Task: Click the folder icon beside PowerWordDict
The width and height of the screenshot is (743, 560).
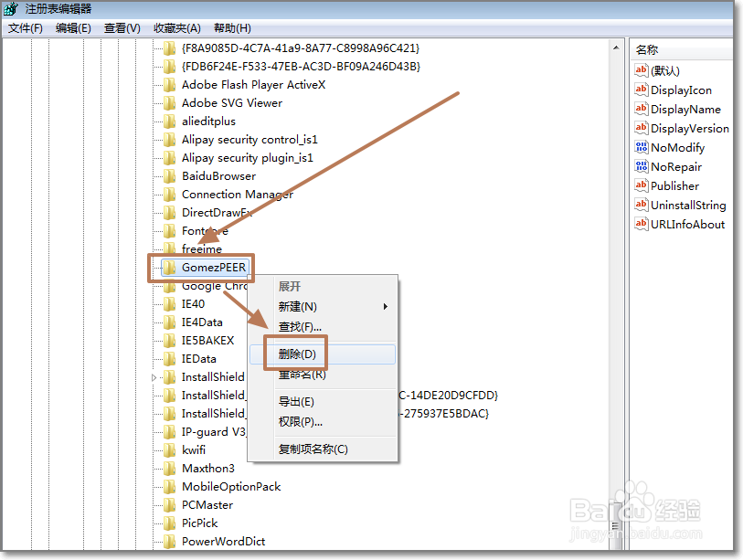Action: click(170, 542)
